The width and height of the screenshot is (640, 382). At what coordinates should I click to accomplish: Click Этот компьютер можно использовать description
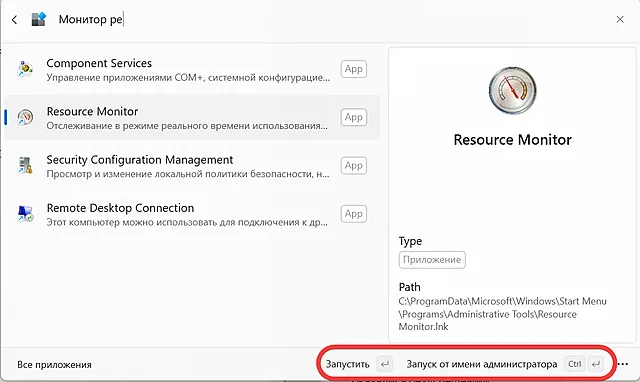tap(187, 222)
